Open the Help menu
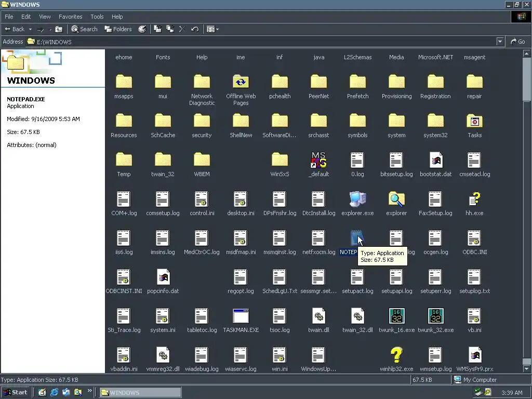Image resolution: width=532 pixels, height=399 pixels. click(117, 17)
